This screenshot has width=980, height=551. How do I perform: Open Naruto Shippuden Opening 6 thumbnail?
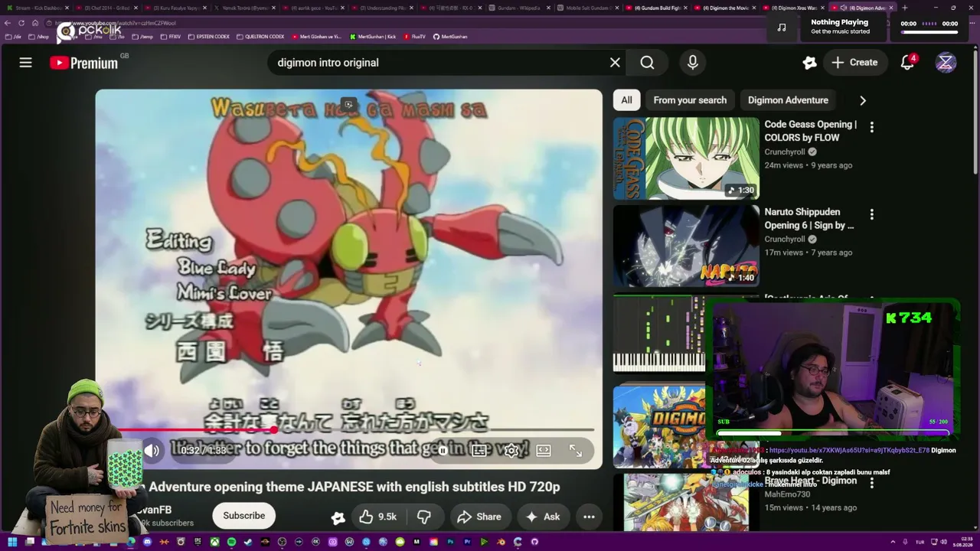click(x=686, y=246)
